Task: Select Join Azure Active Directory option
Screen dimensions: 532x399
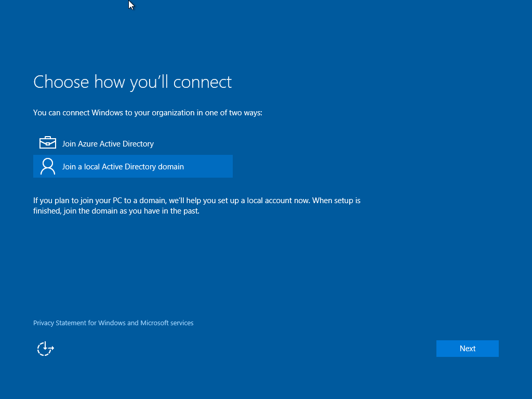Action: [x=108, y=144]
